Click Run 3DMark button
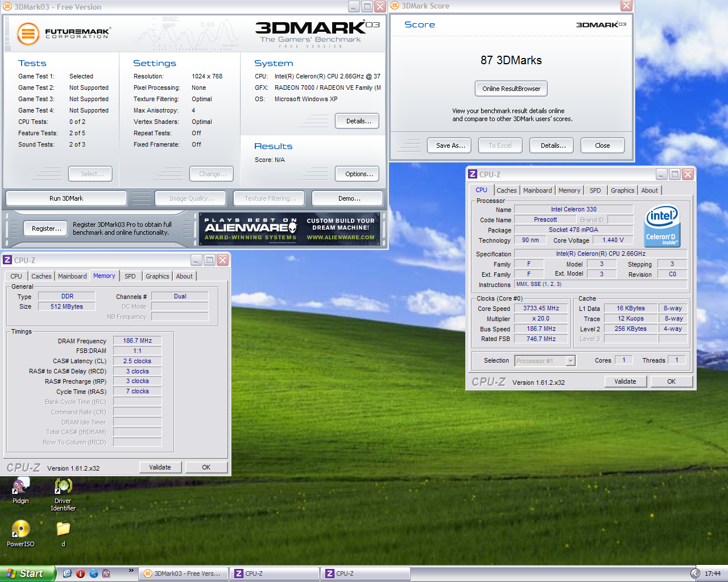728x582 pixels. tap(66, 198)
